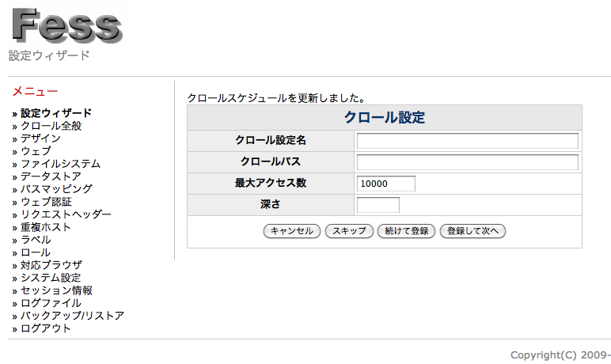Focus the クロール設定名 text field
The width and height of the screenshot is (611, 364).
point(467,141)
